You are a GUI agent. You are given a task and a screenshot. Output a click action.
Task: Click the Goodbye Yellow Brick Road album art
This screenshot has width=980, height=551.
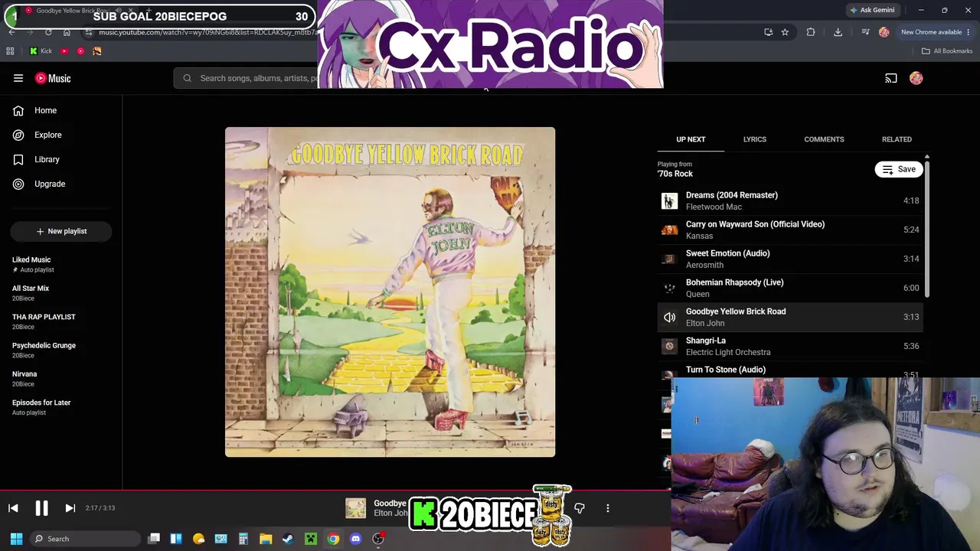pos(390,292)
